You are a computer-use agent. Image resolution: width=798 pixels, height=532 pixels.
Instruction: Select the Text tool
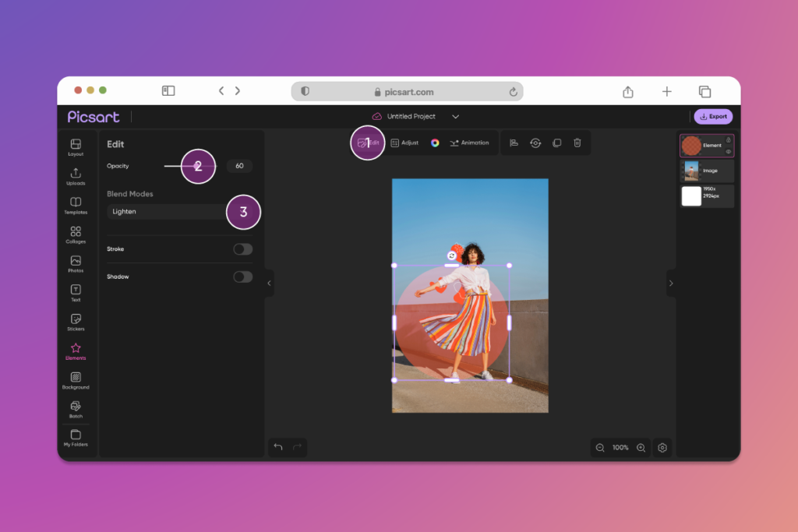(76, 292)
